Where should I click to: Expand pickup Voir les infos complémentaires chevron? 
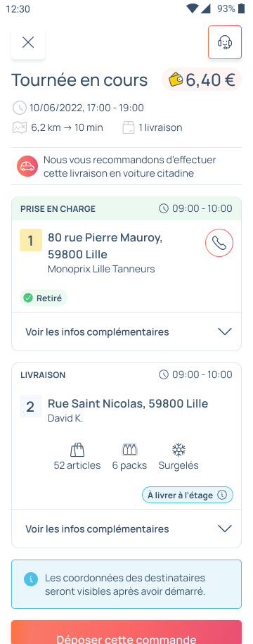pyautogui.click(x=225, y=332)
